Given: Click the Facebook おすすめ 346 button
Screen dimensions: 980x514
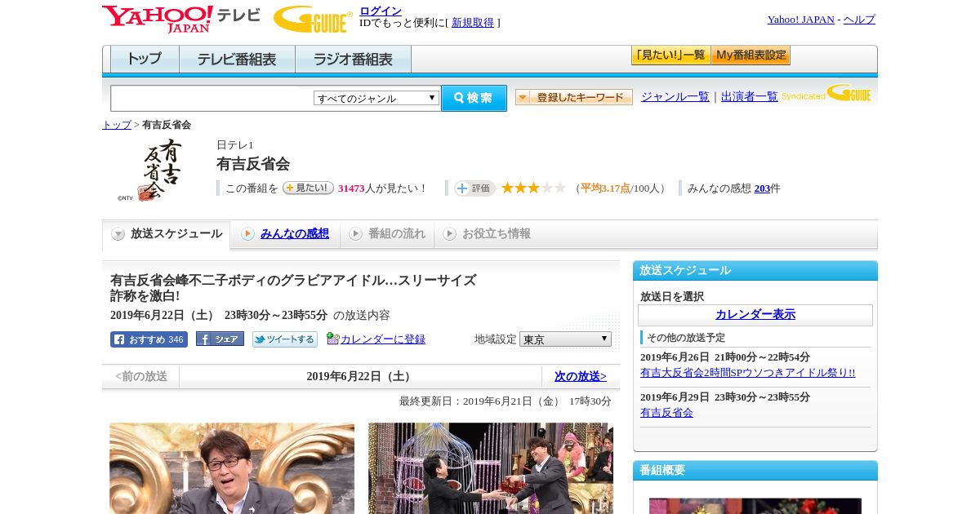Looking at the screenshot, I should click(x=149, y=339).
